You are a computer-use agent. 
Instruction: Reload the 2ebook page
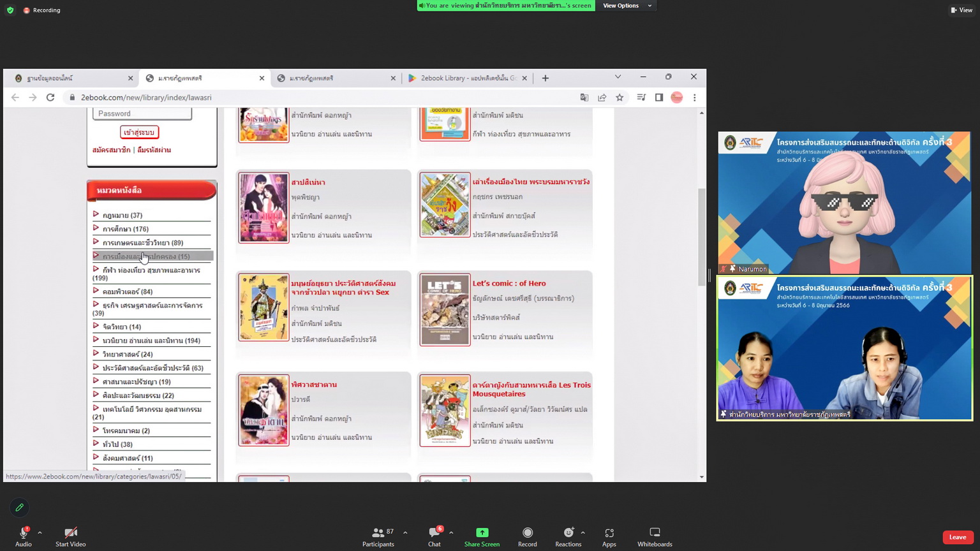pyautogui.click(x=50, y=98)
